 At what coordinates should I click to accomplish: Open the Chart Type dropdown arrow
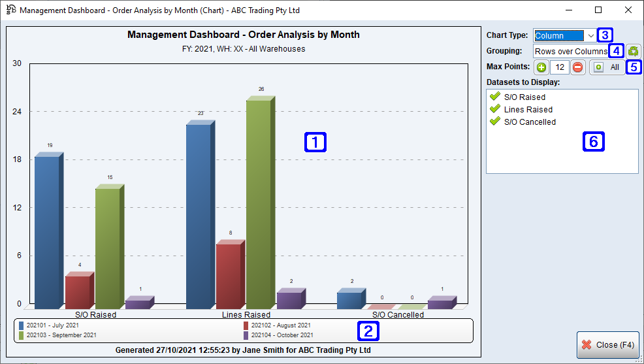click(x=590, y=36)
